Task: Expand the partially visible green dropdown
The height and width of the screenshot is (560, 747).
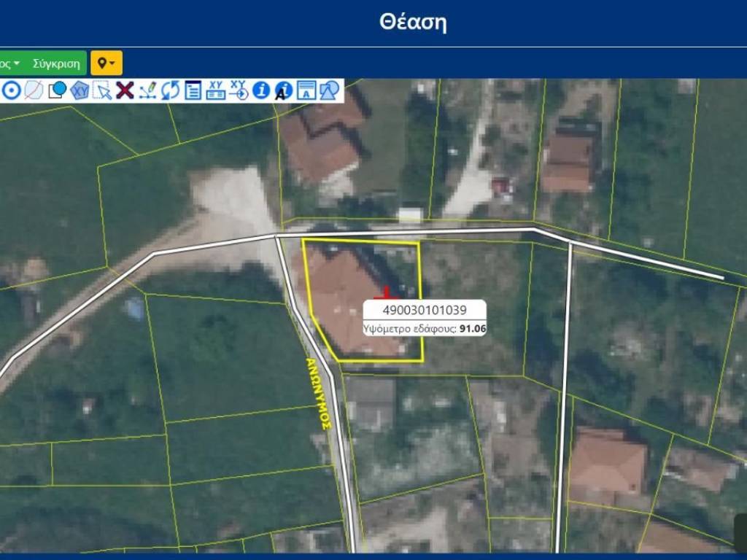Action: pos(9,63)
